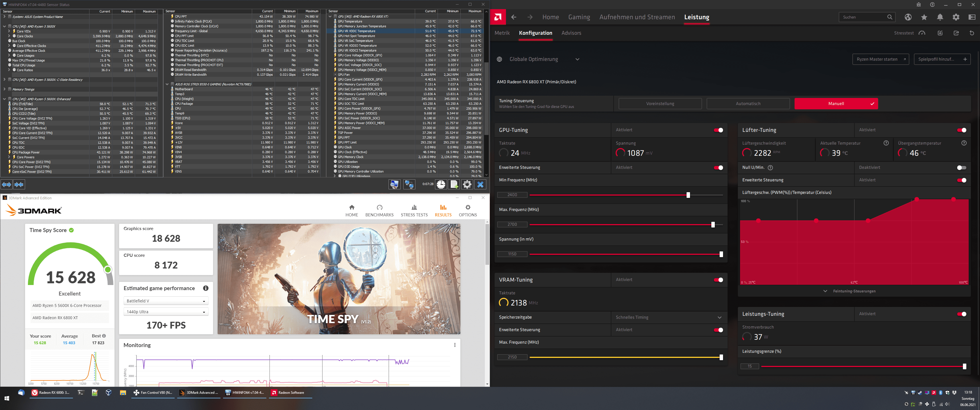Image resolution: width=980 pixels, height=410 pixels.
Task: Click the Min Frequenz (MHz) slider handle
Action: click(x=688, y=195)
